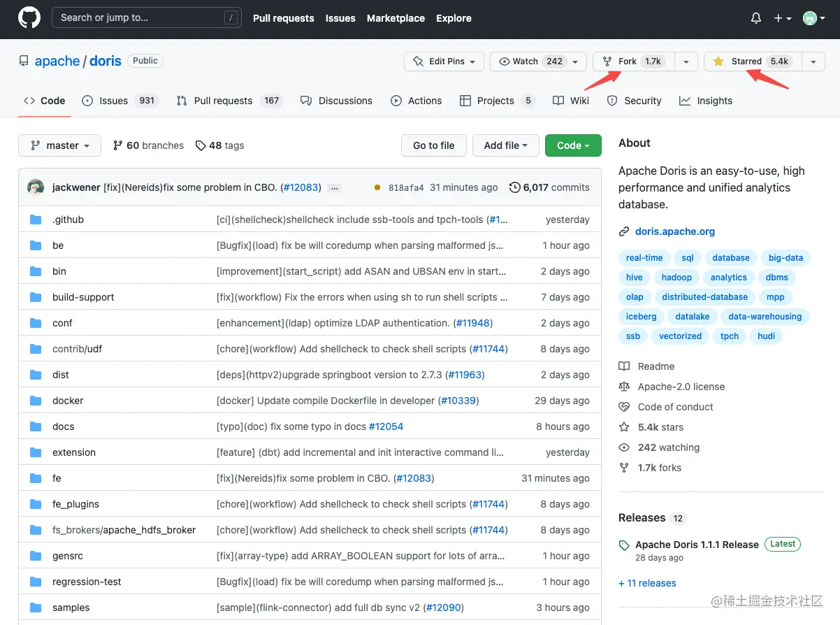The height and width of the screenshot is (625, 840).
Task: Open the Actions tab
Action: point(417,101)
